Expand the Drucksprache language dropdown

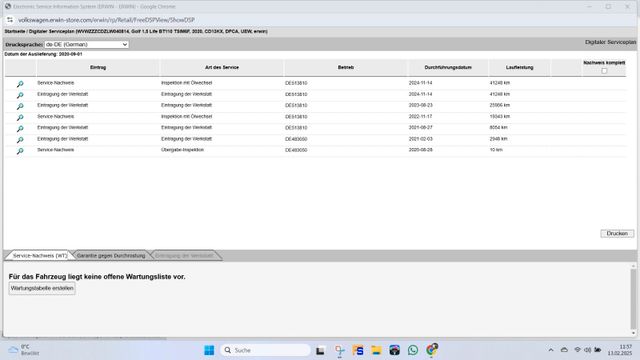pos(87,44)
